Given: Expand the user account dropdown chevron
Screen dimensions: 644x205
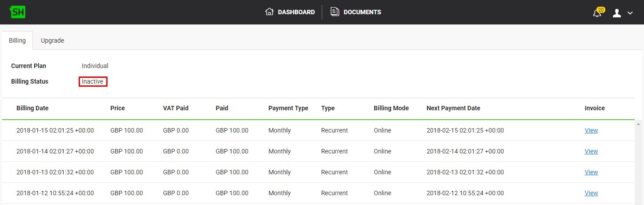Looking at the screenshot, I should click(630, 13).
